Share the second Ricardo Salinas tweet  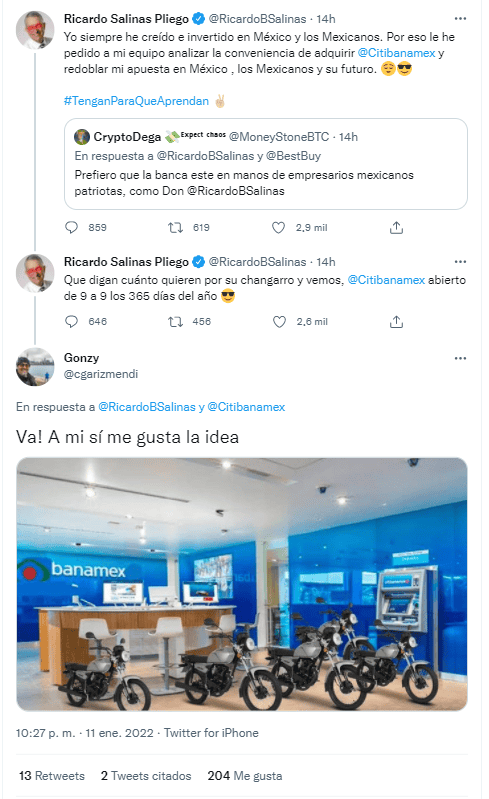coord(396,322)
